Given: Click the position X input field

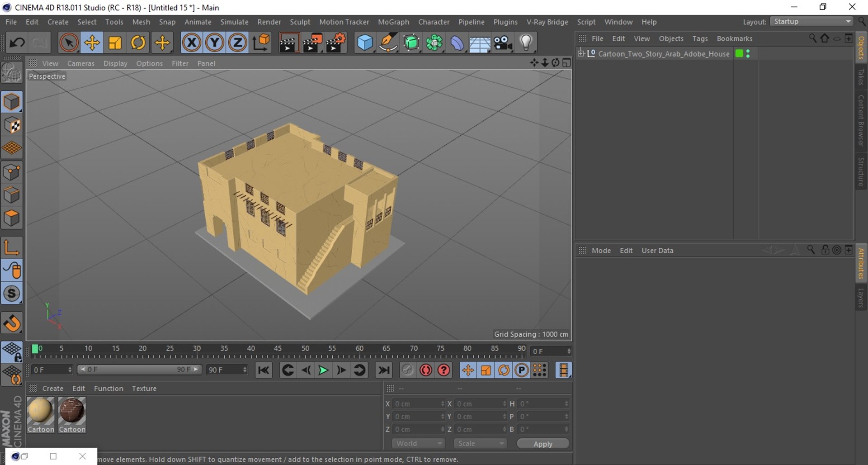Looking at the screenshot, I should pyautogui.click(x=418, y=403).
